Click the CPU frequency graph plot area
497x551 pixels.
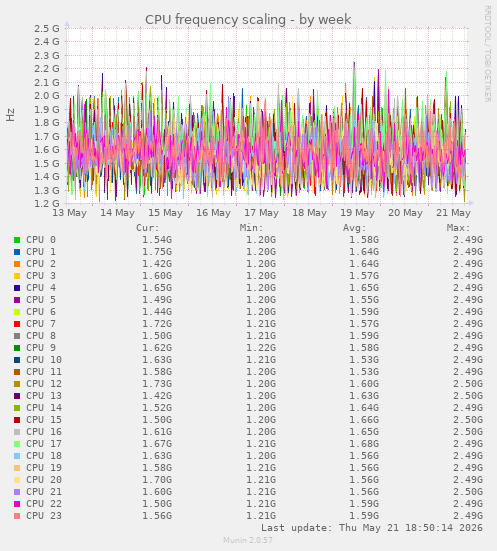coord(267,116)
